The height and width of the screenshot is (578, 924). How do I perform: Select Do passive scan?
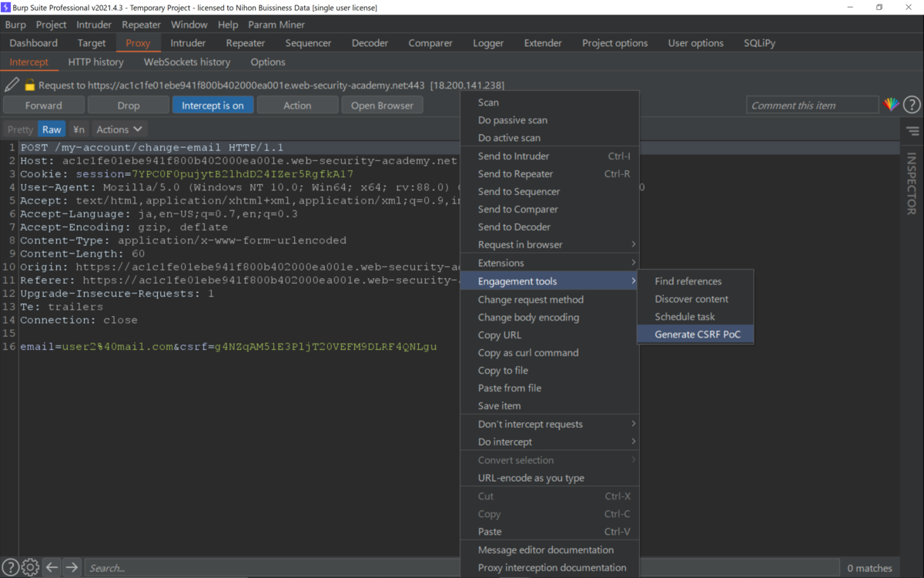[x=550, y=119]
